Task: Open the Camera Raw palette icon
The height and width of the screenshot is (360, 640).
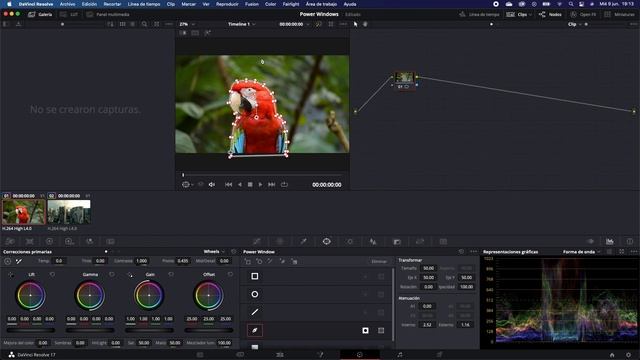Action: click(10, 242)
